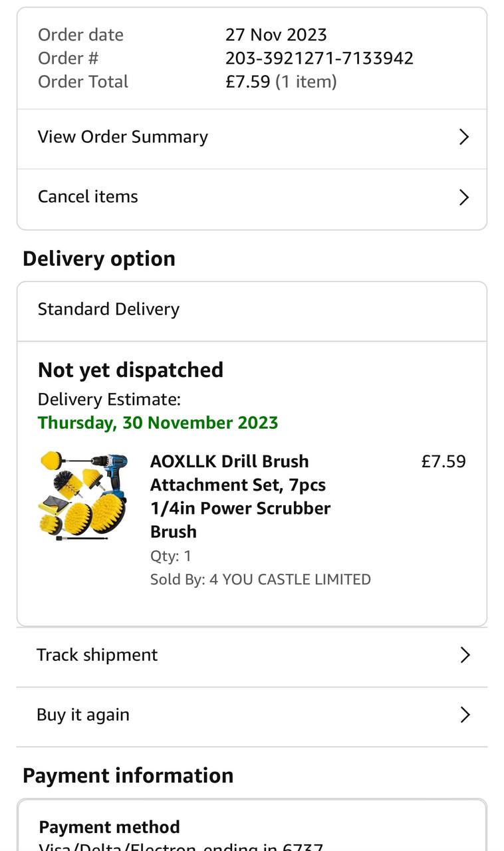504x851 pixels.
Task: Tap chevron beside View Order Summary
Action: [464, 137]
